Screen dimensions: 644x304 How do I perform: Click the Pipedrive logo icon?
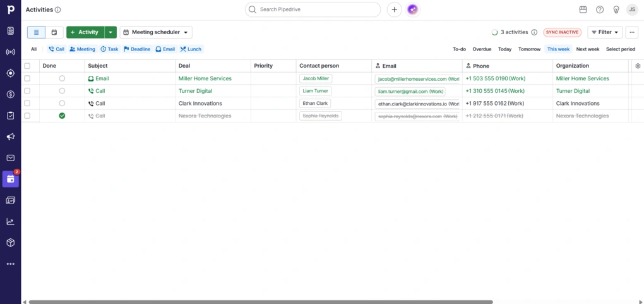pos(11,9)
